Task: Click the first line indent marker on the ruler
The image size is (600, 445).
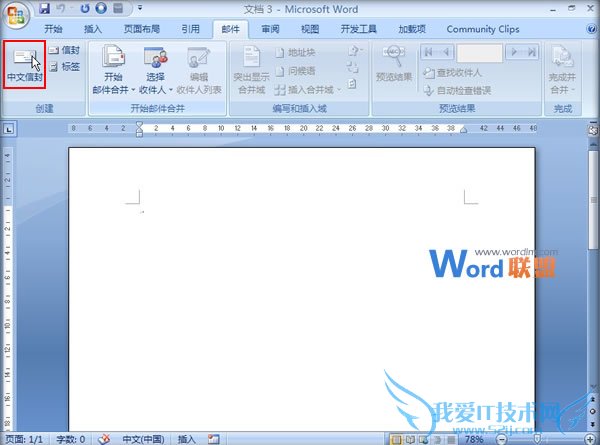Action: point(139,125)
